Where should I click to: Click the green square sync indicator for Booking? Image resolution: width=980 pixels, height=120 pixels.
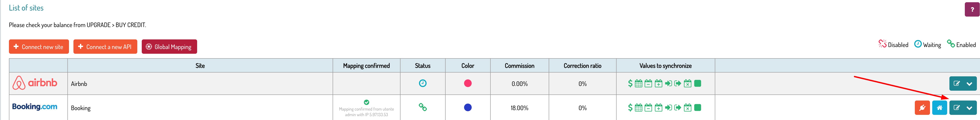pyautogui.click(x=697, y=108)
